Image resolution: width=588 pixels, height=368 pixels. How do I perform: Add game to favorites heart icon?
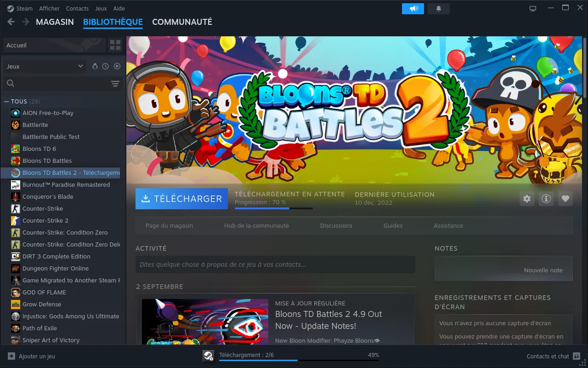565,199
